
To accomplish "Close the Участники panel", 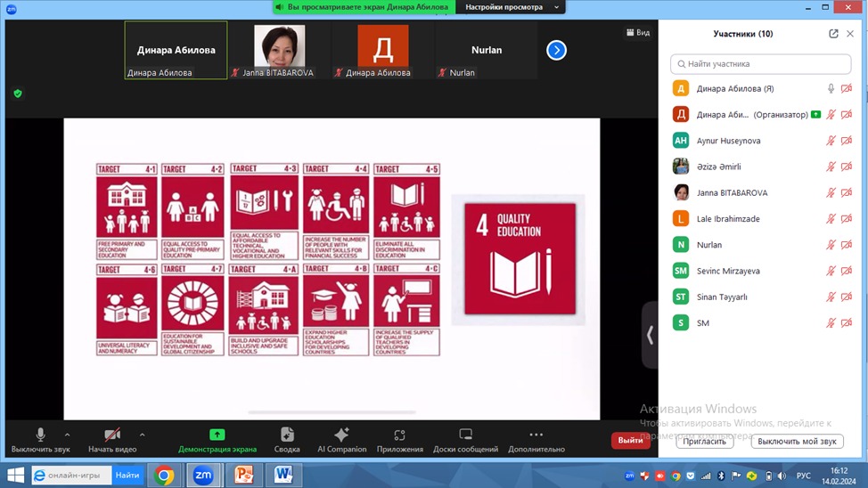I will pos(850,34).
